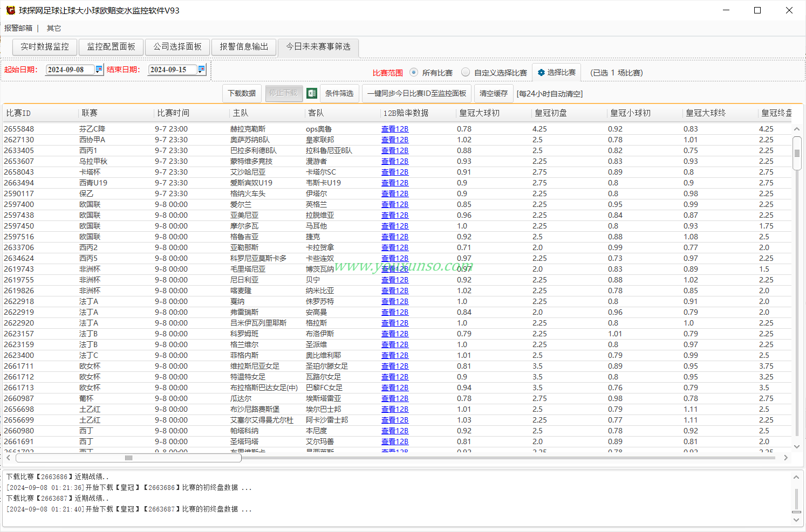Click 一键同步今日比赛ID至监控面板 button
Screen dimensions: 806x532
[416, 93]
